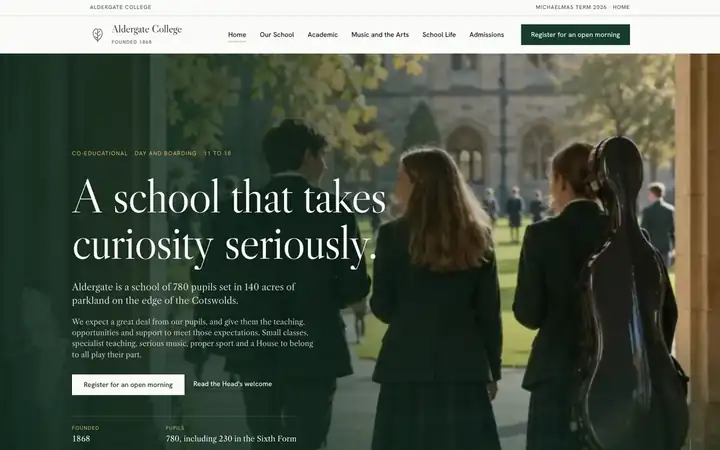Click green Register for an open morning button

click(x=575, y=35)
